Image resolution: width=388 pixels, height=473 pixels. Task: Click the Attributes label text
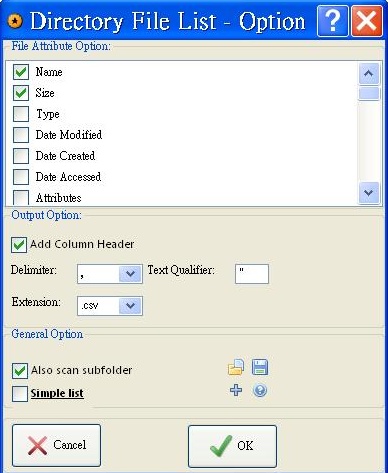pyautogui.click(x=58, y=198)
